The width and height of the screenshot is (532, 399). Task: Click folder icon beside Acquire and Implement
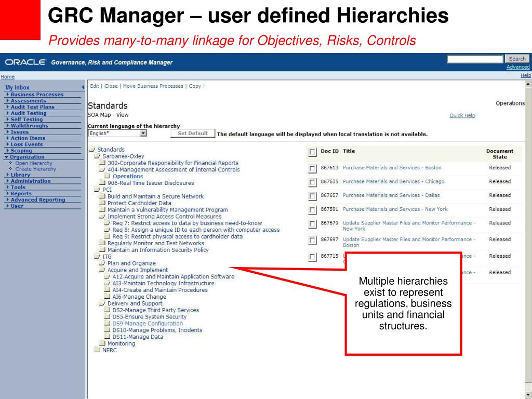point(102,270)
